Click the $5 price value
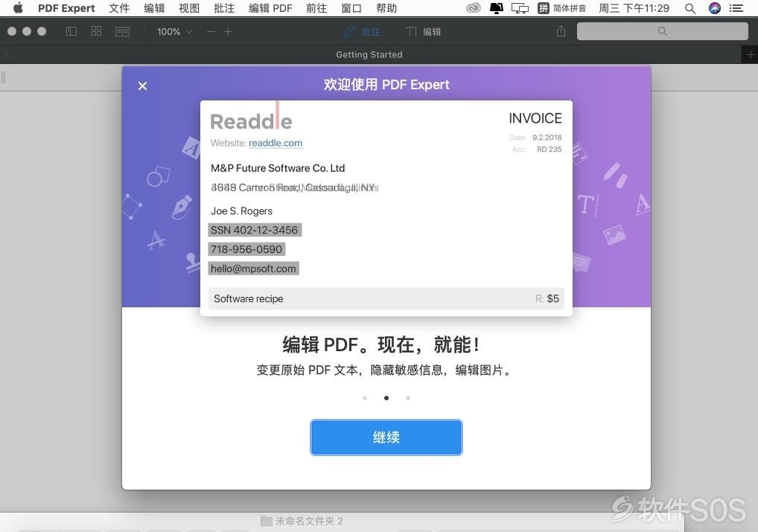758x532 pixels. click(x=553, y=298)
